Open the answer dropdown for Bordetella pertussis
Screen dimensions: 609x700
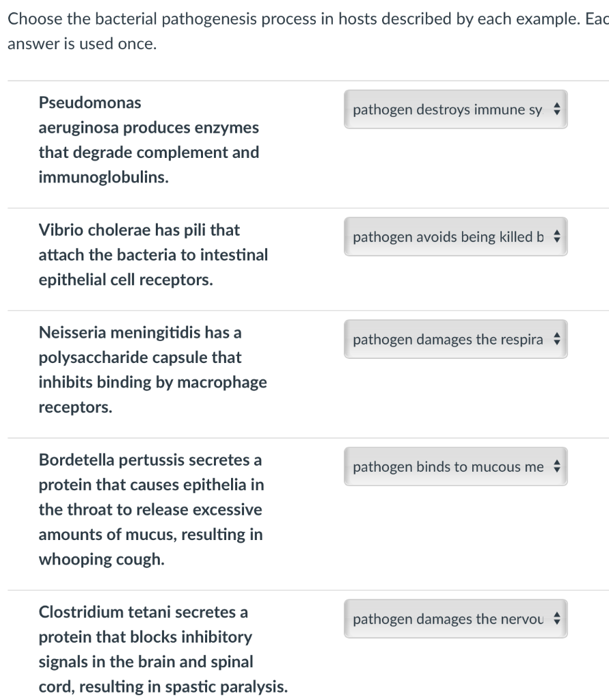[x=455, y=466]
